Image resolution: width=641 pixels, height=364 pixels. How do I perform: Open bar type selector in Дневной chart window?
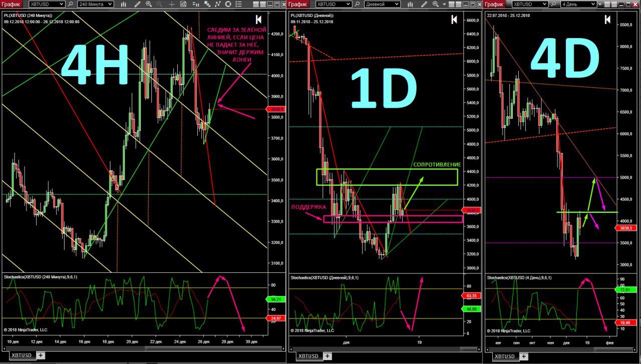(x=411, y=4)
